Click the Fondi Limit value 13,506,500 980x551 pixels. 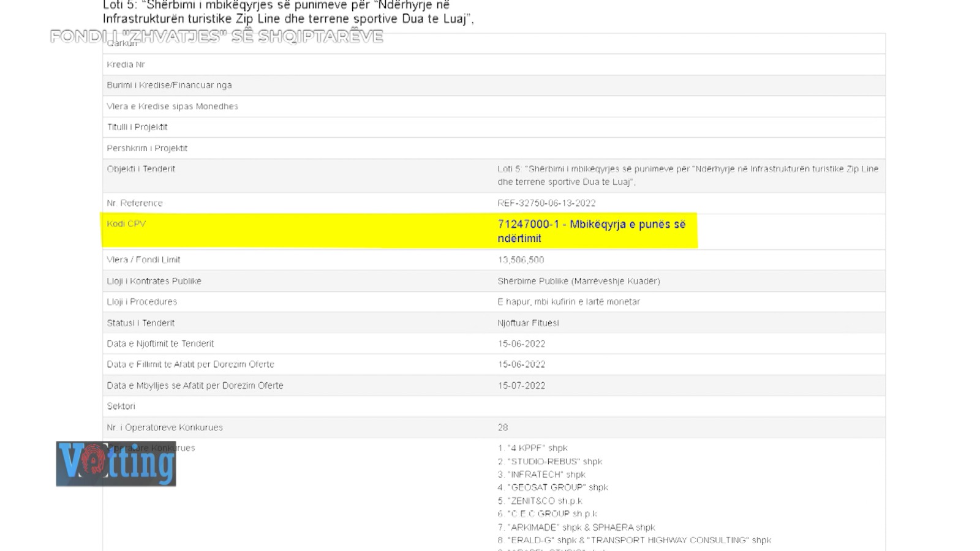click(x=521, y=260)
